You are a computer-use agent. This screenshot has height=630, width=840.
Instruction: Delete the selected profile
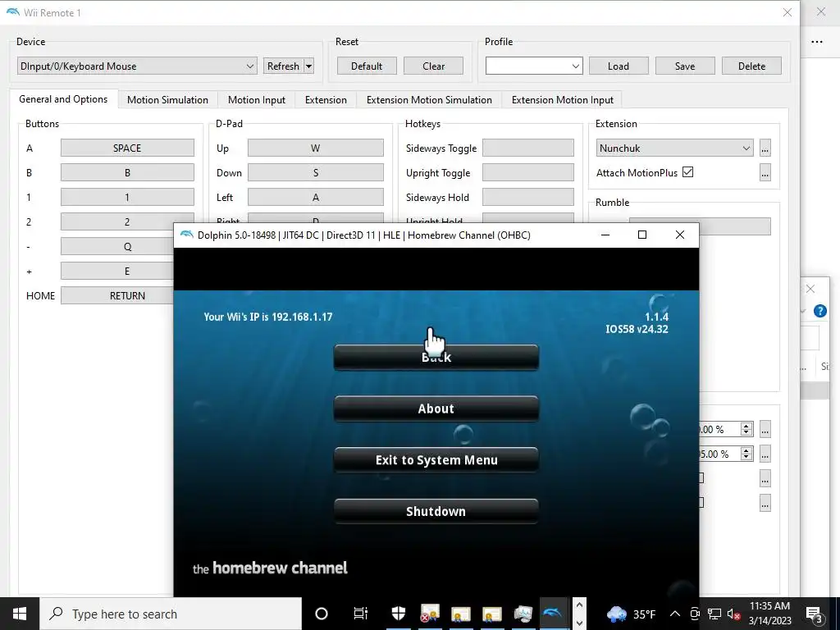(x=751, y=66)
